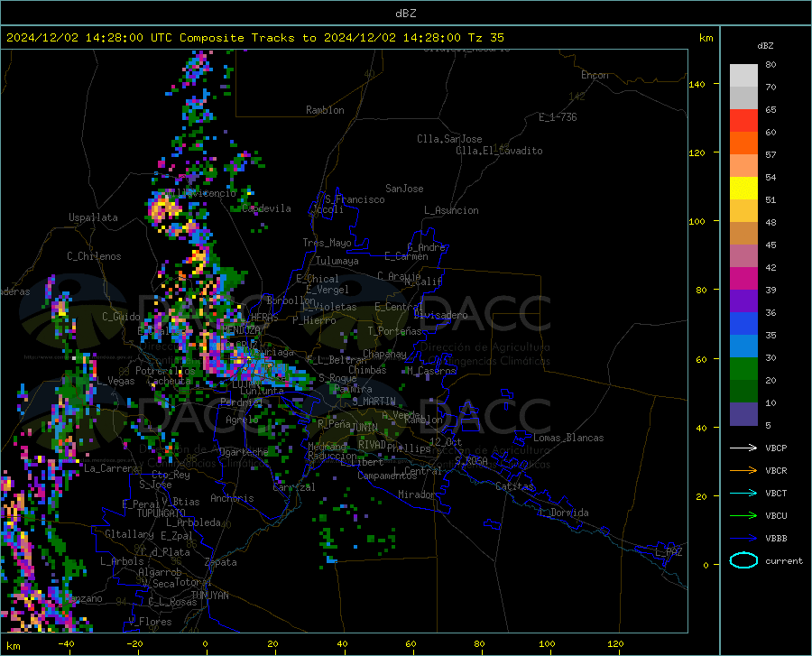Click the L_PAZ label

click(x=669, y=552)
